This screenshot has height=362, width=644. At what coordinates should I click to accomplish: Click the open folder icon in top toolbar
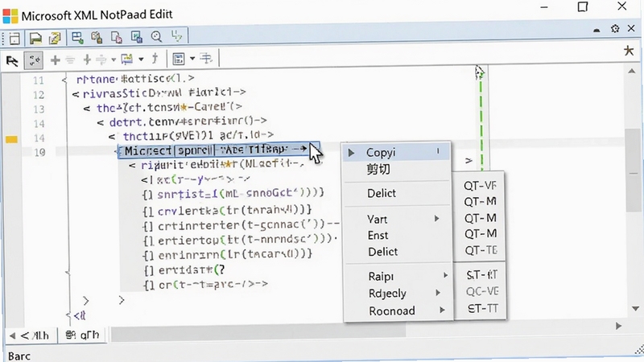35,38
